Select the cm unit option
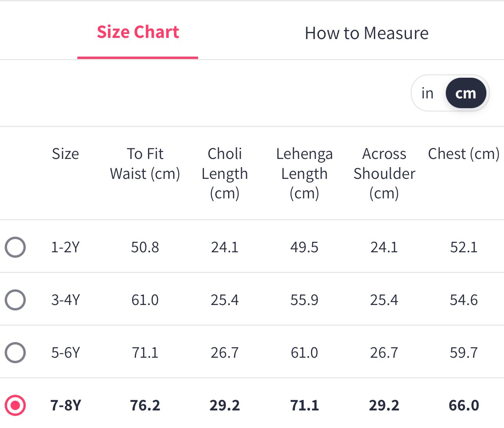The width and height of the screenshot is (504, 428). tap(466, 93)
